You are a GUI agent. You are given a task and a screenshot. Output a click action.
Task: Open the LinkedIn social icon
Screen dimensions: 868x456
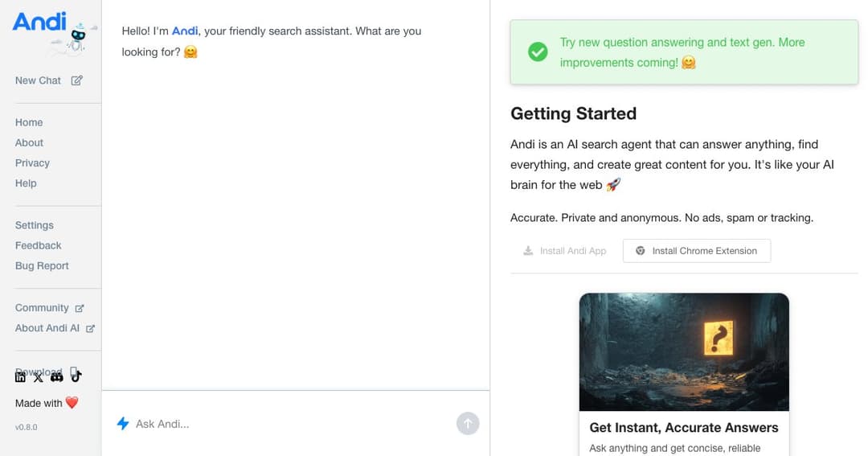pyautogui.click(x=20, y=377)
